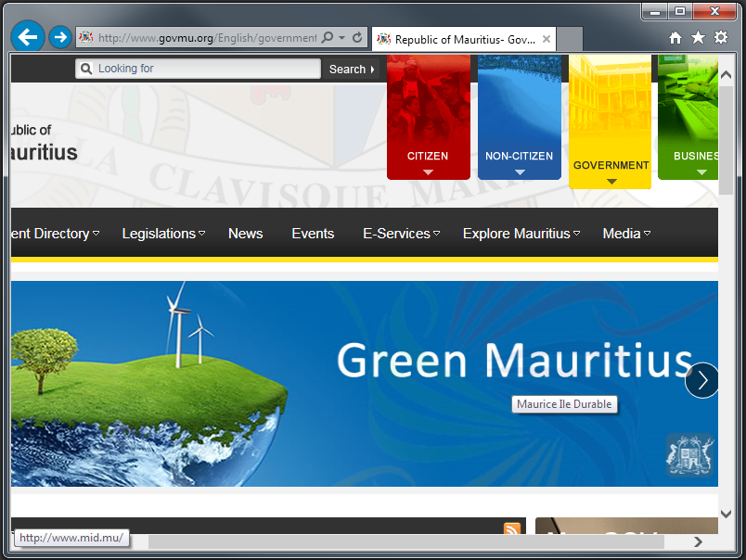Click the Republic of Mauritius site title
Screen dimensions: 746x560
point(44,143)
